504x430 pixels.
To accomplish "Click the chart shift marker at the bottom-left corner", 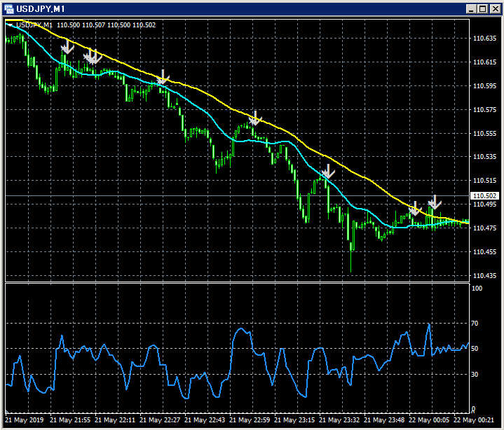I will (x=7, y=411).
